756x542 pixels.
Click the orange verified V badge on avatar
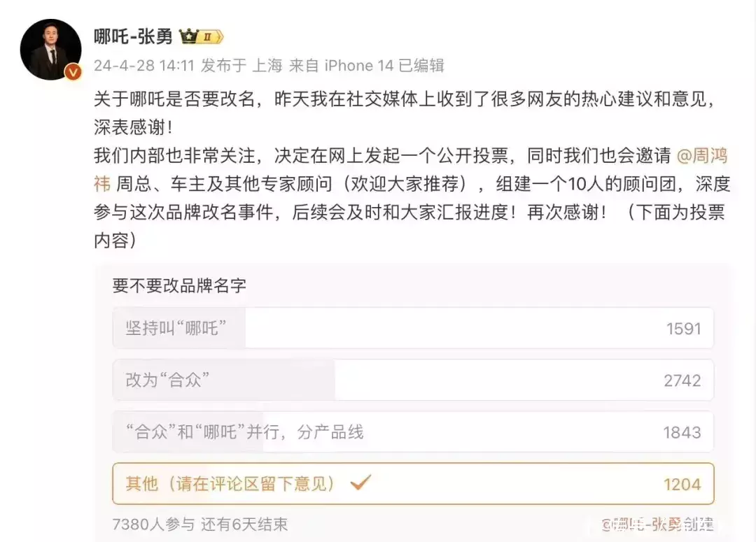72,72
